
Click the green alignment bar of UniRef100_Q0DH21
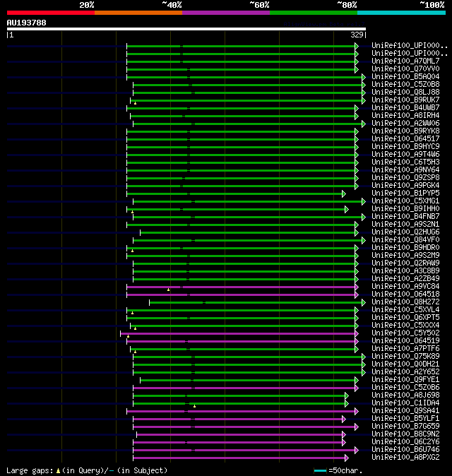coord(248,364)
